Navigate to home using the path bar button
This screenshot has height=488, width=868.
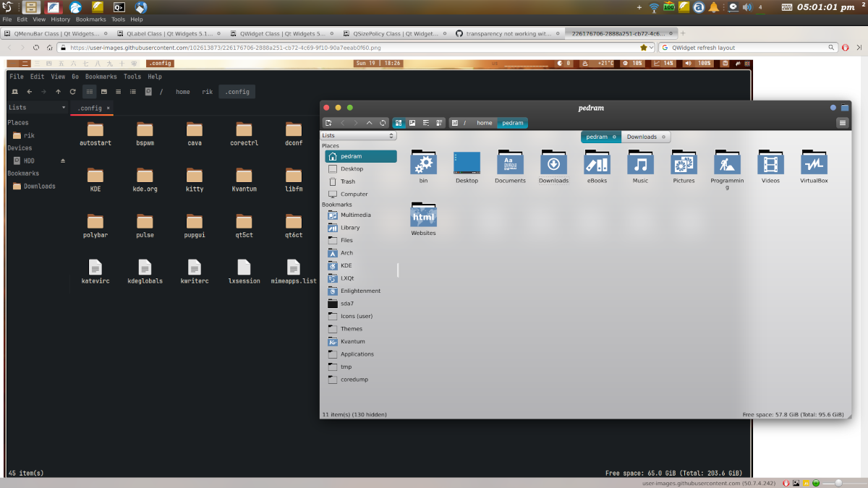point(484,123)
